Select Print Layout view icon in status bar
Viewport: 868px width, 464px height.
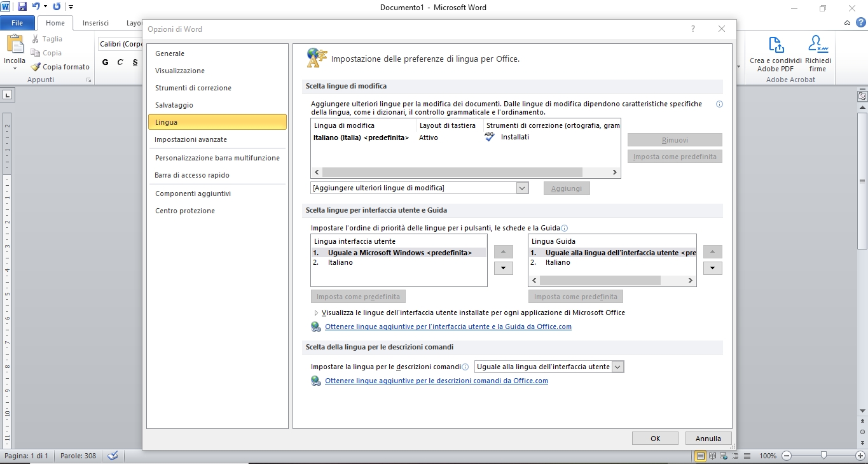[701, 456]
